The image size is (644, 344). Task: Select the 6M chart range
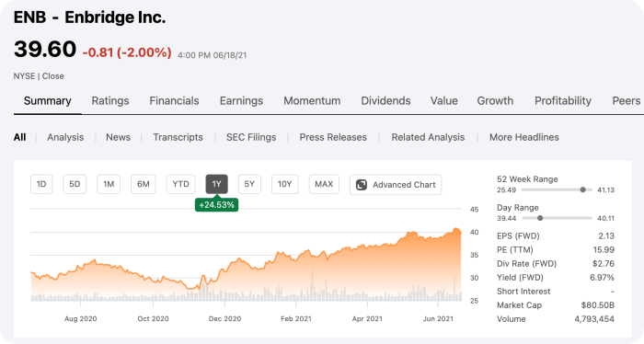[143, 184]
